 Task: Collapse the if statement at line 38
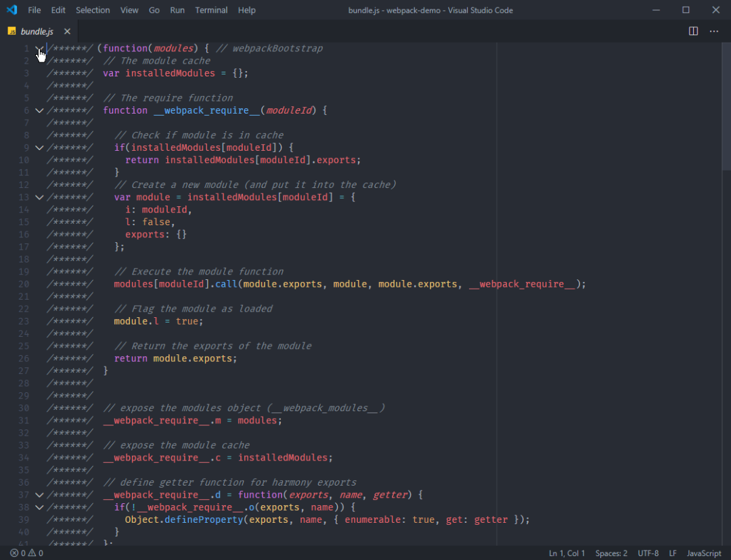[x=39, y=507]
